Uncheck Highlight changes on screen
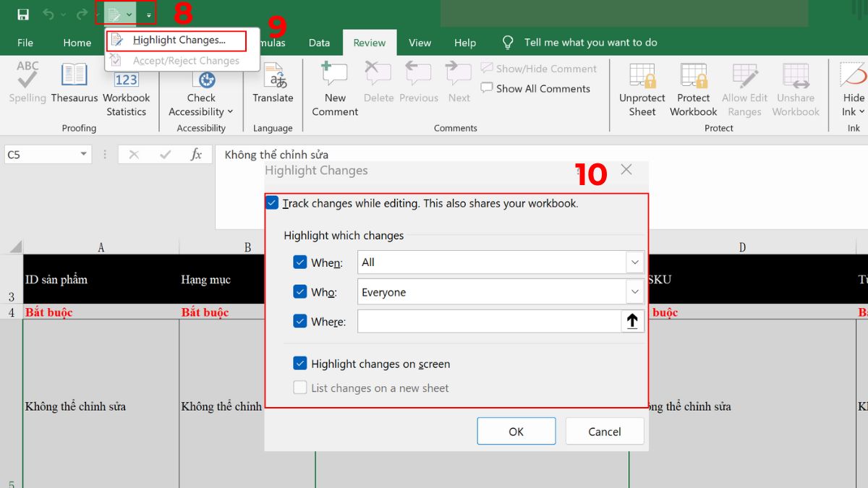 300,364
